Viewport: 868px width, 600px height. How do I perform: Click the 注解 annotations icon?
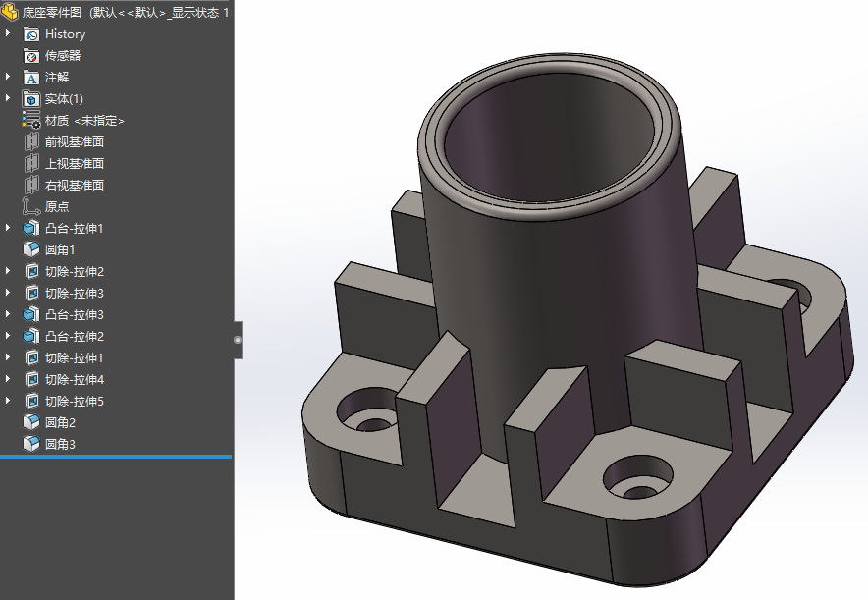click(x=31, y=78)
